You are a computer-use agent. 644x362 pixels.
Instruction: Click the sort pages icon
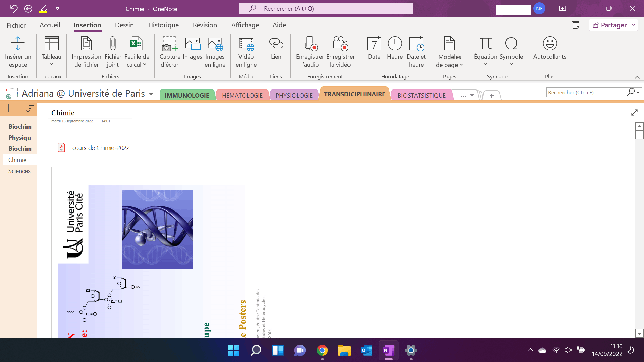coord(30,108)
